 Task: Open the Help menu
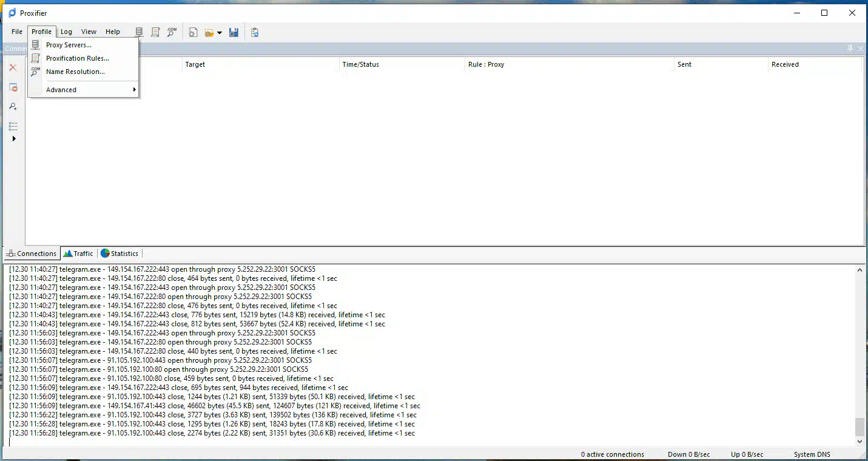pos(113,32)
